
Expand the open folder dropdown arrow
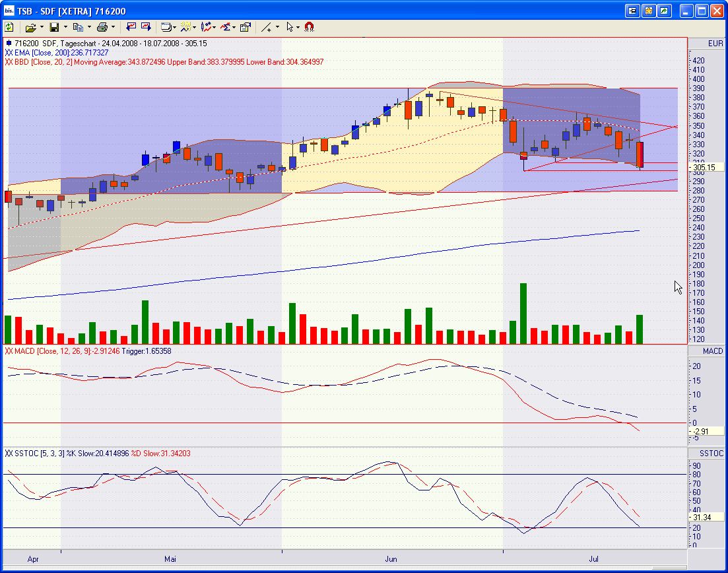[42, 27]
